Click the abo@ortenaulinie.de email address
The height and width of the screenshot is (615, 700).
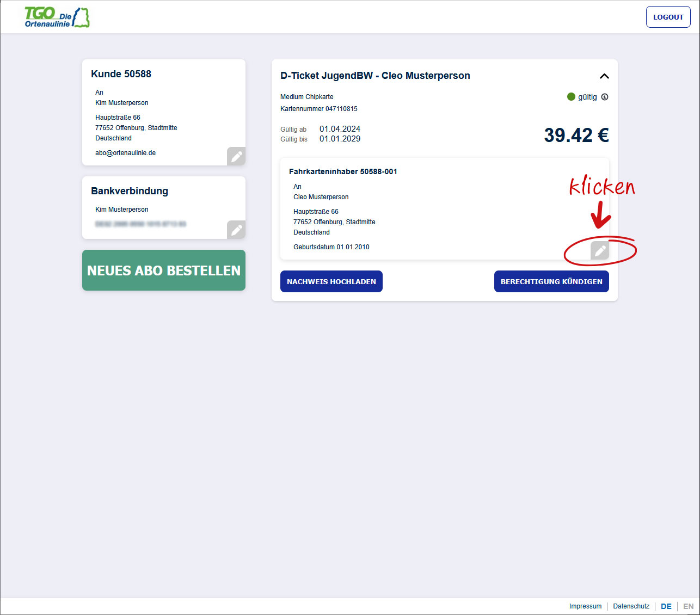tap(125, 153)
